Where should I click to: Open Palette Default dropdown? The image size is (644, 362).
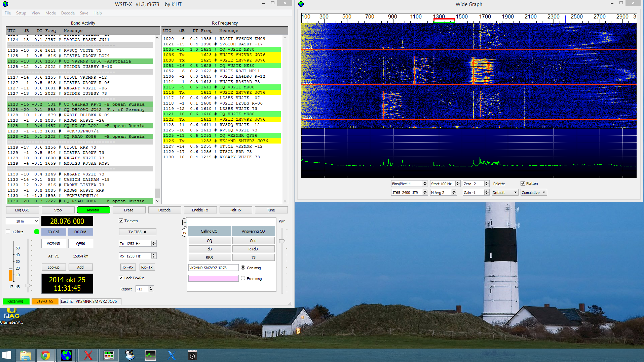504,193
